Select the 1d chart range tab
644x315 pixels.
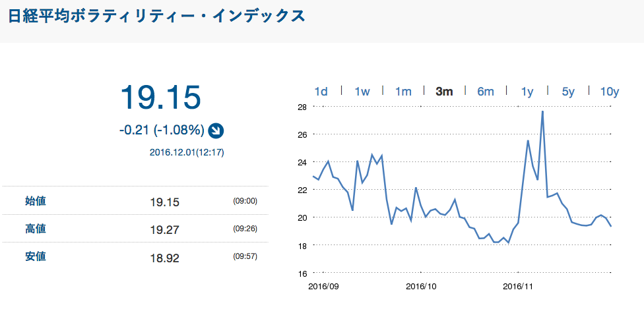pos(321,92)
